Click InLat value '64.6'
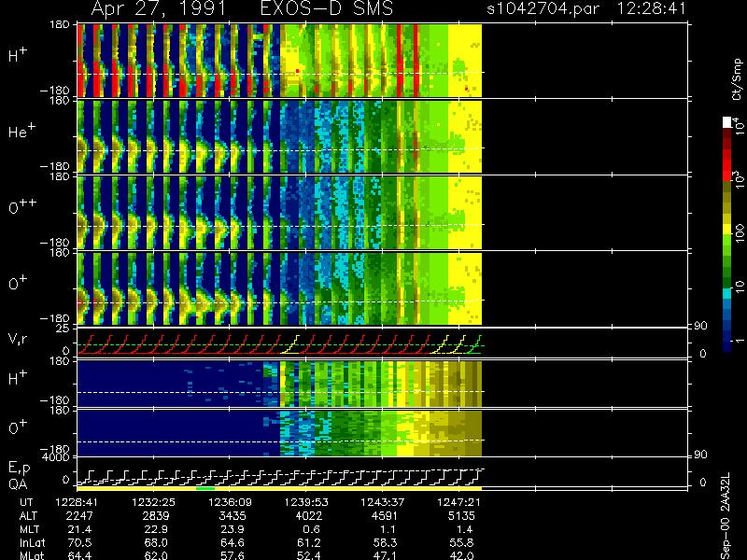Screen dimensions: 747x560 click(x=233, y=543)
